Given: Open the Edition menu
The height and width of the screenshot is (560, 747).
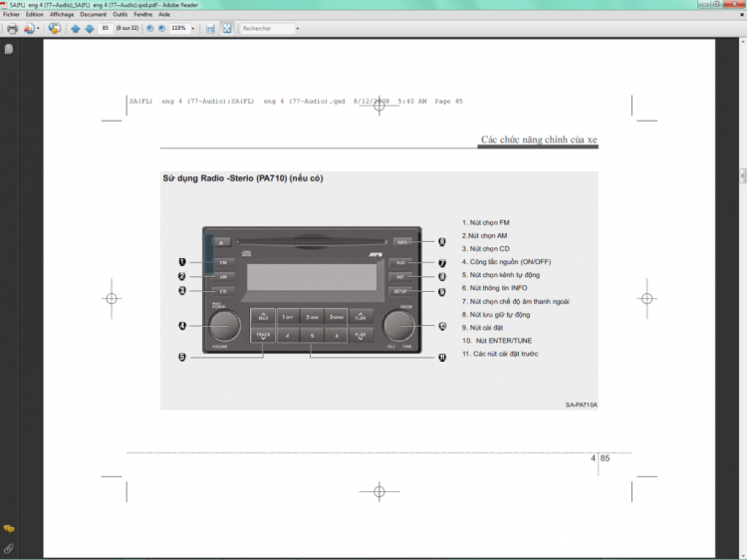Looking at the screenshot, I should click(35, 15).
